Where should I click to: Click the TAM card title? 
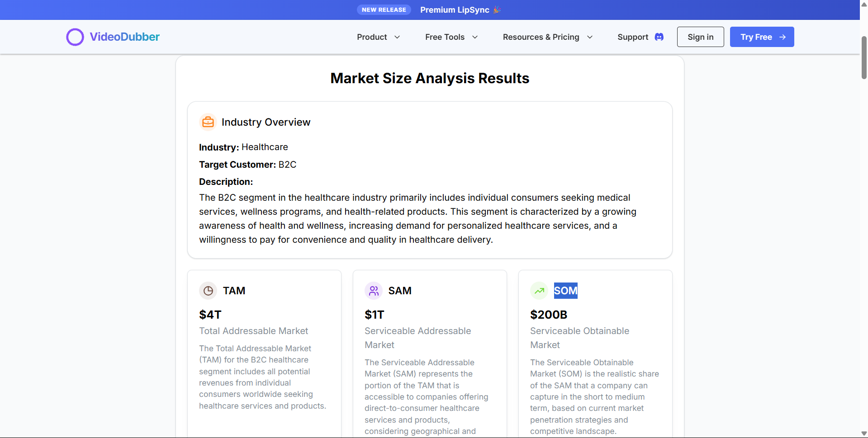pyautogui.click(x=234, y=291)
